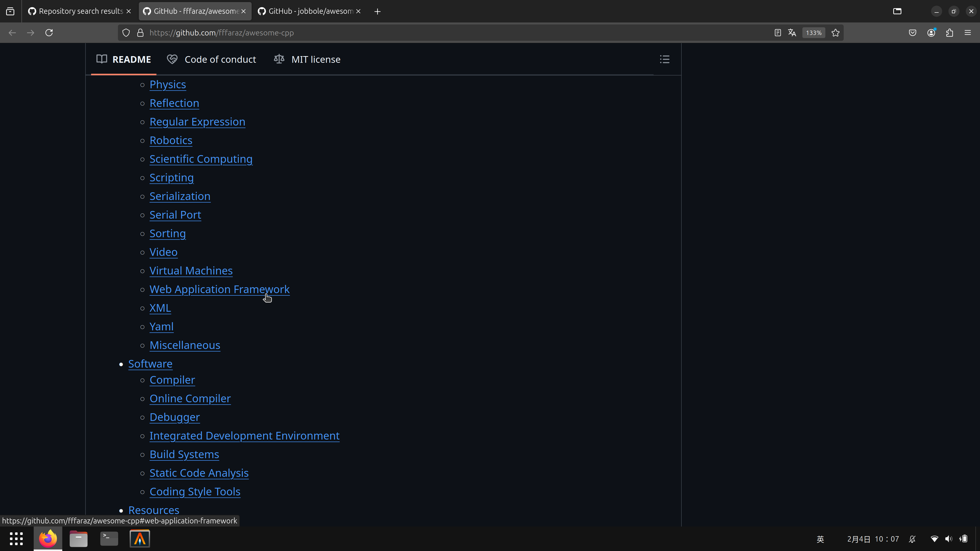
Task: Open the README outline icon
Action: coord(664,59)
